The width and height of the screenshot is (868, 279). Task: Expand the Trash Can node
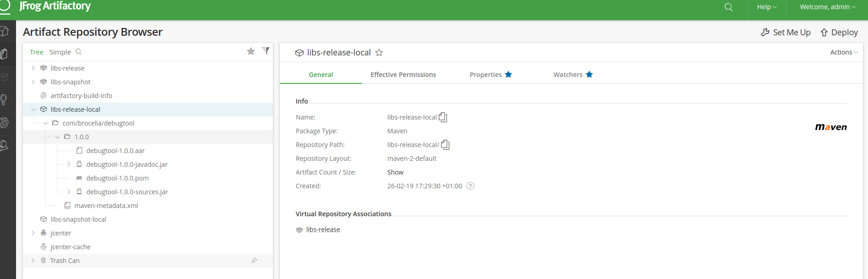[33, 260]
